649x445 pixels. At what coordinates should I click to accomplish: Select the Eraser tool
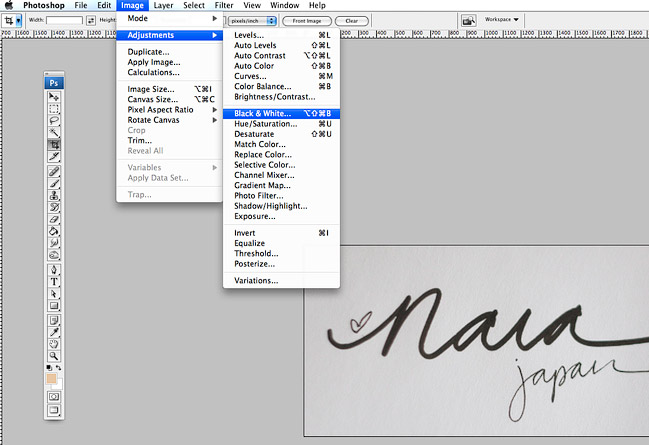point(54,219)
